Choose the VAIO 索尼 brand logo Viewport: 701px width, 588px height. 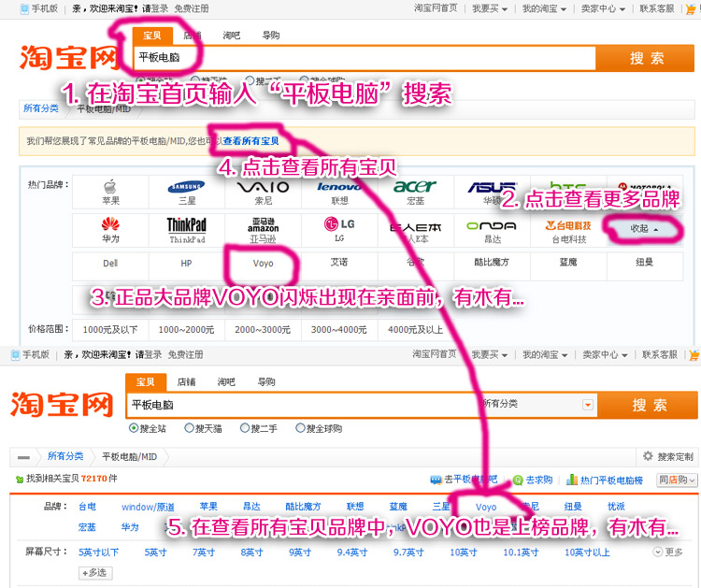263,187
